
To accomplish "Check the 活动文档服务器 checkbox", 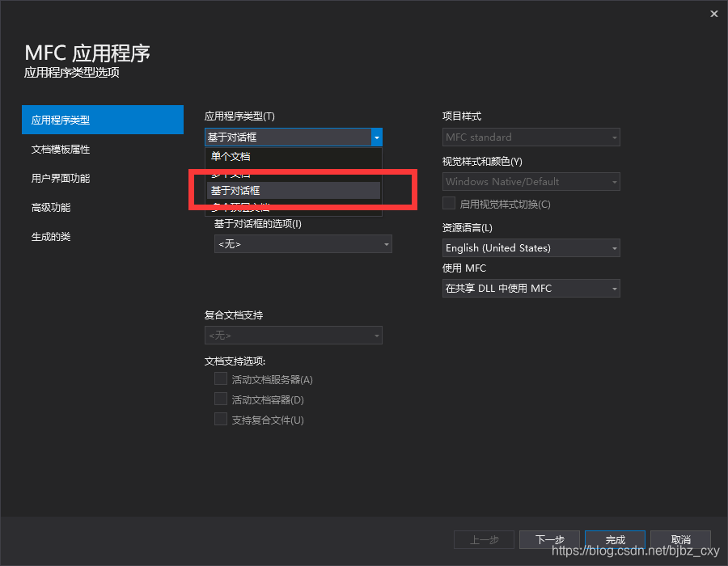I will coord(220,378).
